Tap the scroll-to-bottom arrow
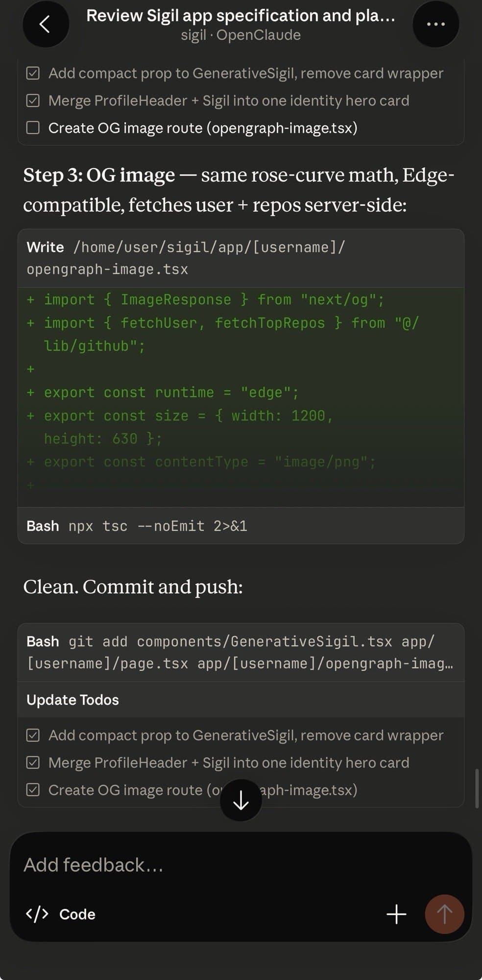Viewport: 482px width, 980px height. (x=240, y=799)
